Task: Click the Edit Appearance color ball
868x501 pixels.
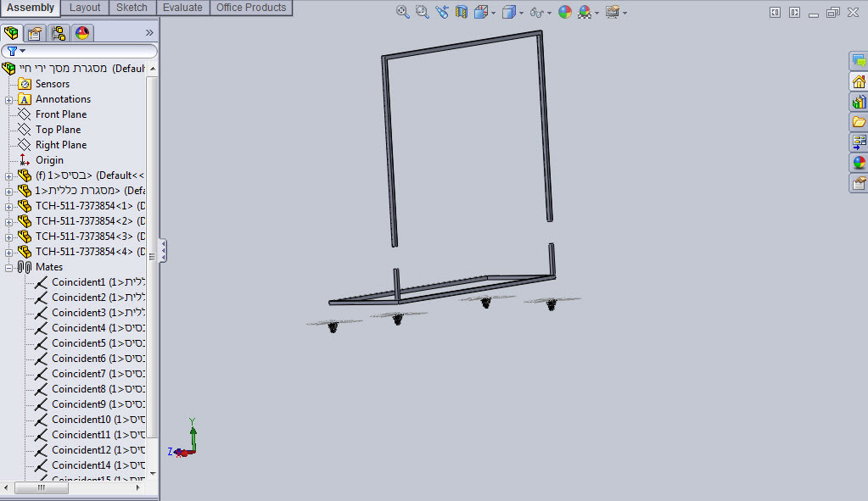Action: (x=565, y=12)
